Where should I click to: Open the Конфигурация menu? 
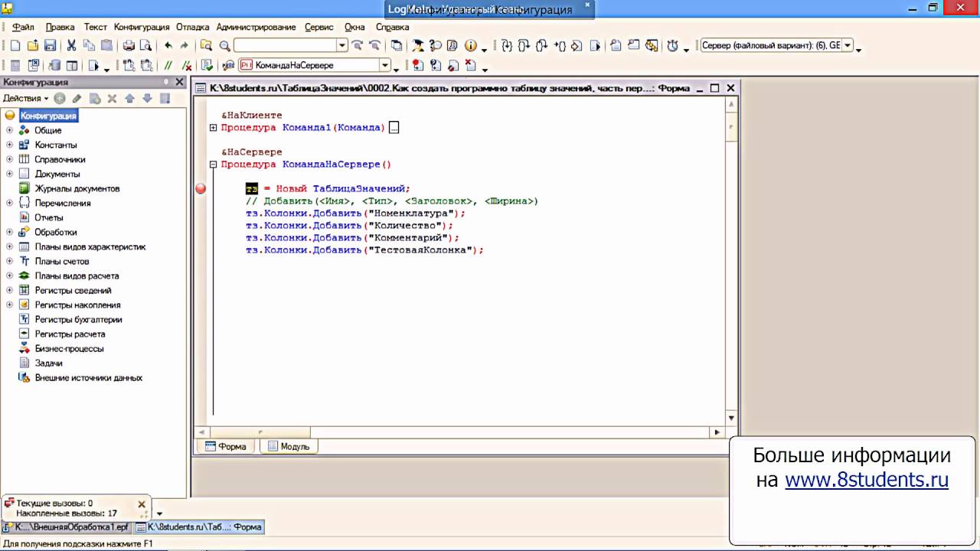pos(142,27)
